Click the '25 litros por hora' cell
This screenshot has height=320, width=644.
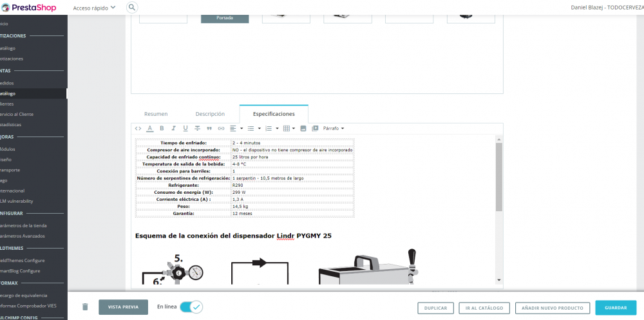coord(292,157)
